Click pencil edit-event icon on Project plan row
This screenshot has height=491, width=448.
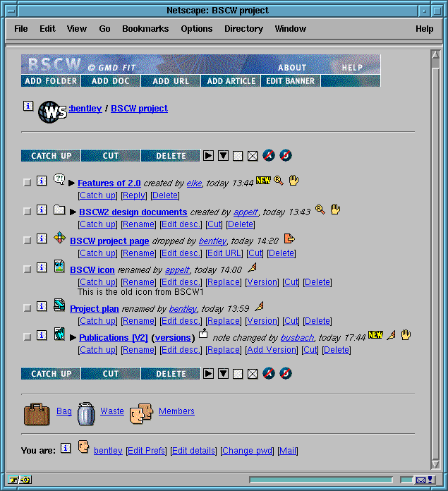tap(259, 306)
